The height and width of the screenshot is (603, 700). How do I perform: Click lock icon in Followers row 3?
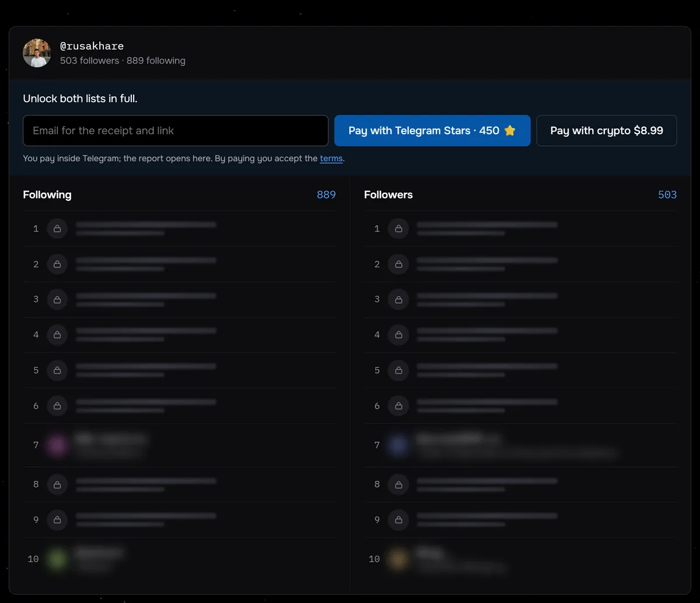398,299
